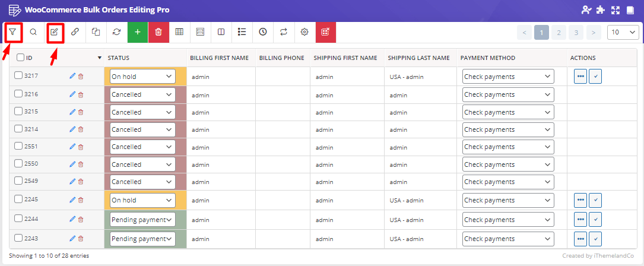Open the Cancelled status dropdown for order 3215
The width and height of the screenshot is (644, 266).
point(142,112)
